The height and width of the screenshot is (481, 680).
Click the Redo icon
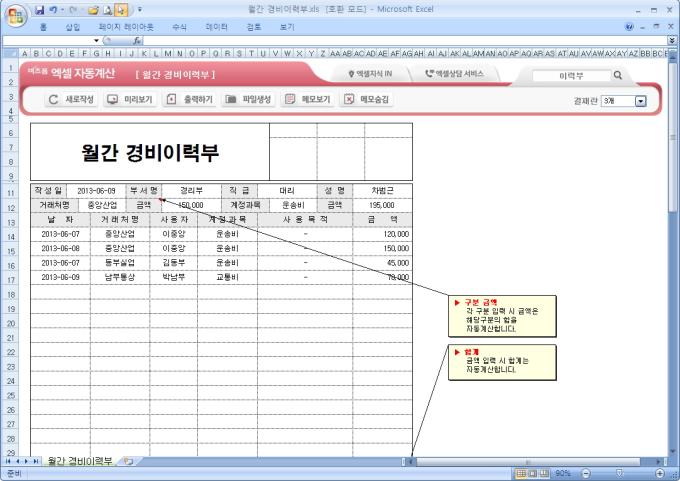click(x=73, y=10)
